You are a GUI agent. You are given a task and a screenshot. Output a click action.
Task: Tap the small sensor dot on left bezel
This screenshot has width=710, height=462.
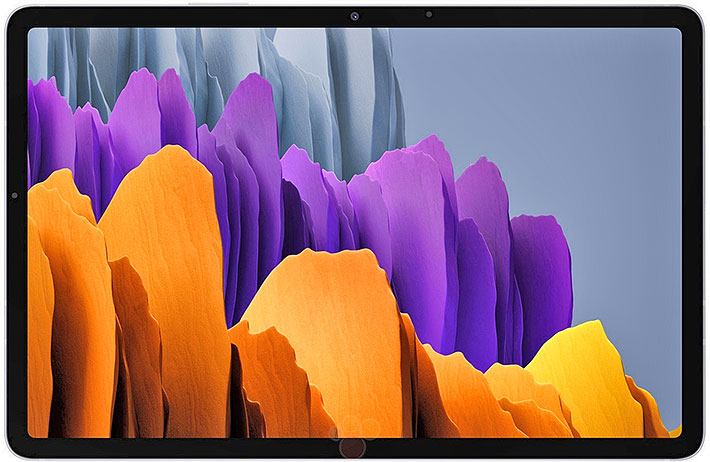coord(15,196)
